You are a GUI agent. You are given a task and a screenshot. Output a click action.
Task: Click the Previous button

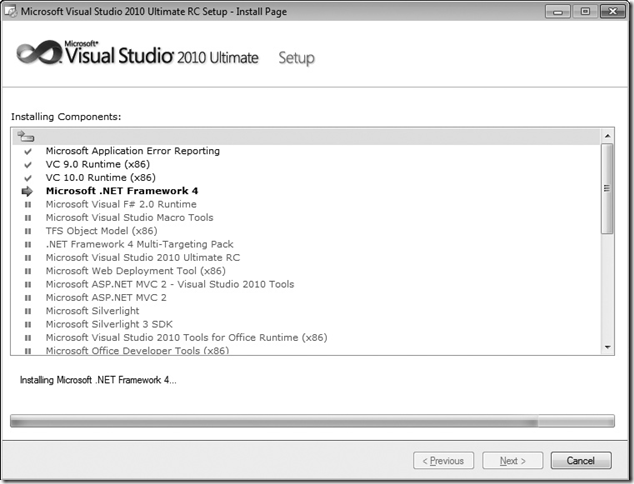444,461
